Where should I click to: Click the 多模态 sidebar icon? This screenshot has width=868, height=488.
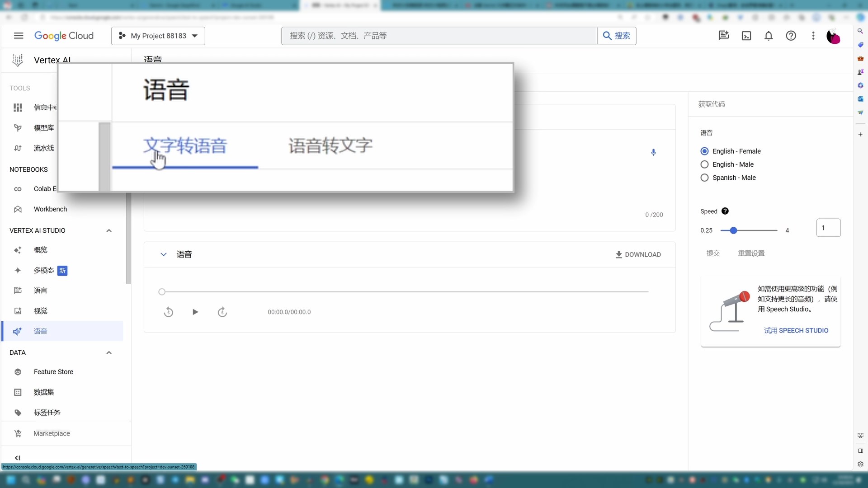pyautogui.click(x=17, y=271)
